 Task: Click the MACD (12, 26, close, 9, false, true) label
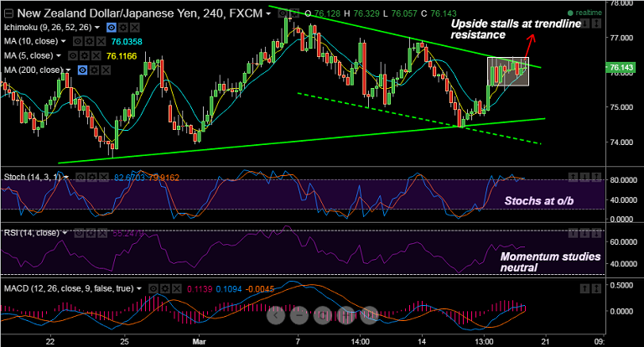pos(69,288)
